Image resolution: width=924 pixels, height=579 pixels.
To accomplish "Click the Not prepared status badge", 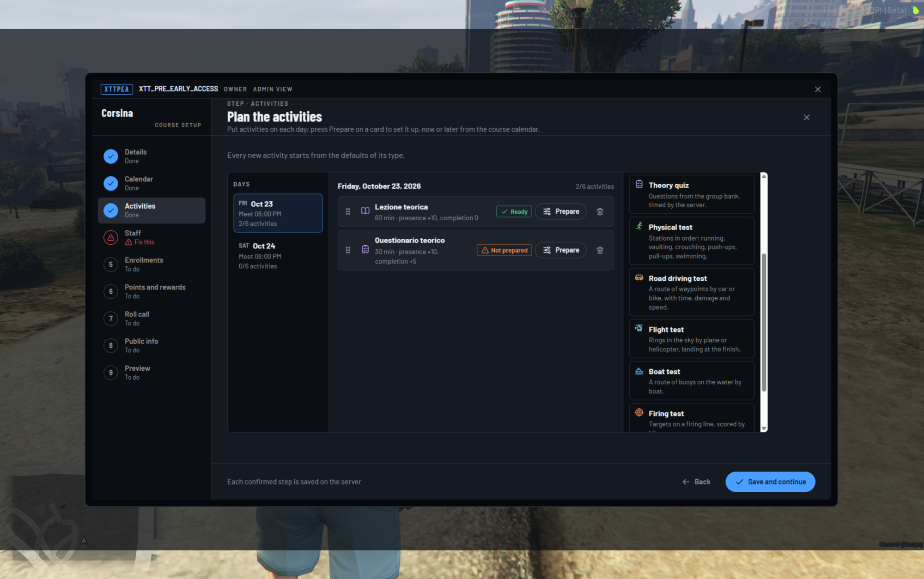I will (x=505, y=250).
